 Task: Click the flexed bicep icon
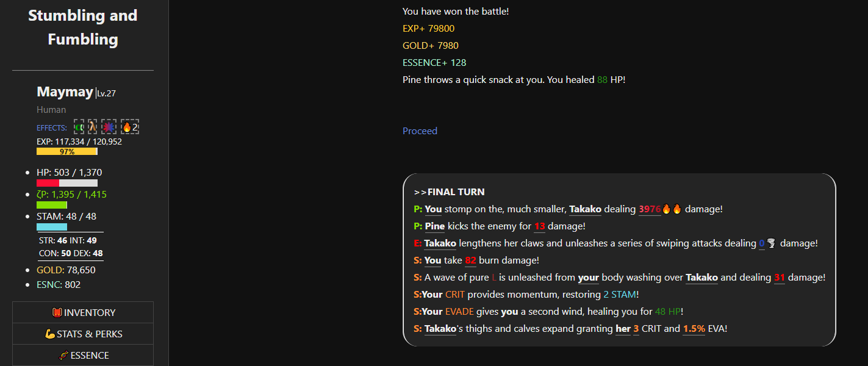50,334
